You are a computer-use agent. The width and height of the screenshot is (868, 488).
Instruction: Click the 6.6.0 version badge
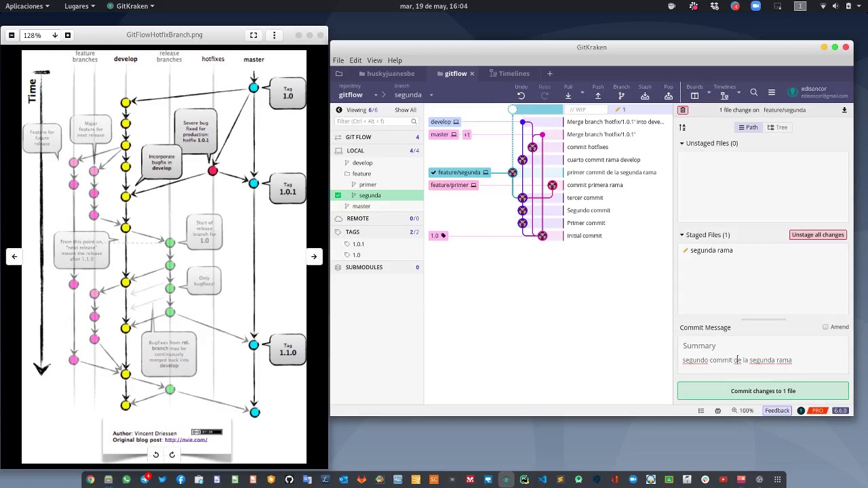(840, 411)
